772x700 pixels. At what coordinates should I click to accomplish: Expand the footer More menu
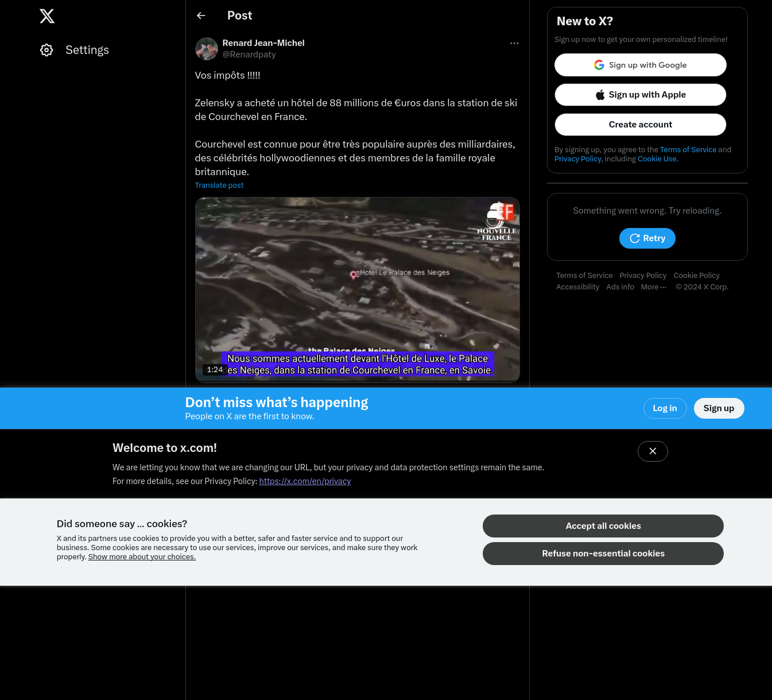[654, 287]
